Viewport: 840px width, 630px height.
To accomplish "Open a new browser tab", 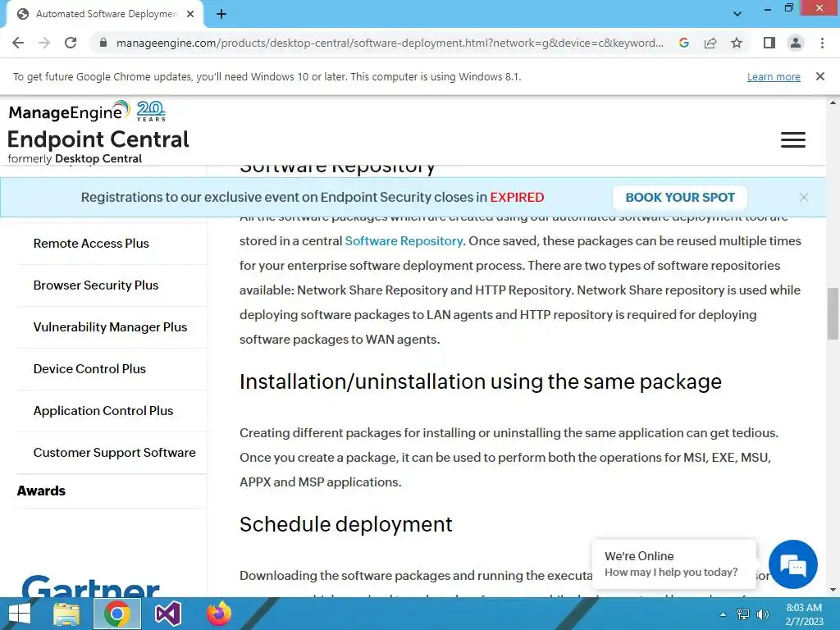I will [221, 14].
